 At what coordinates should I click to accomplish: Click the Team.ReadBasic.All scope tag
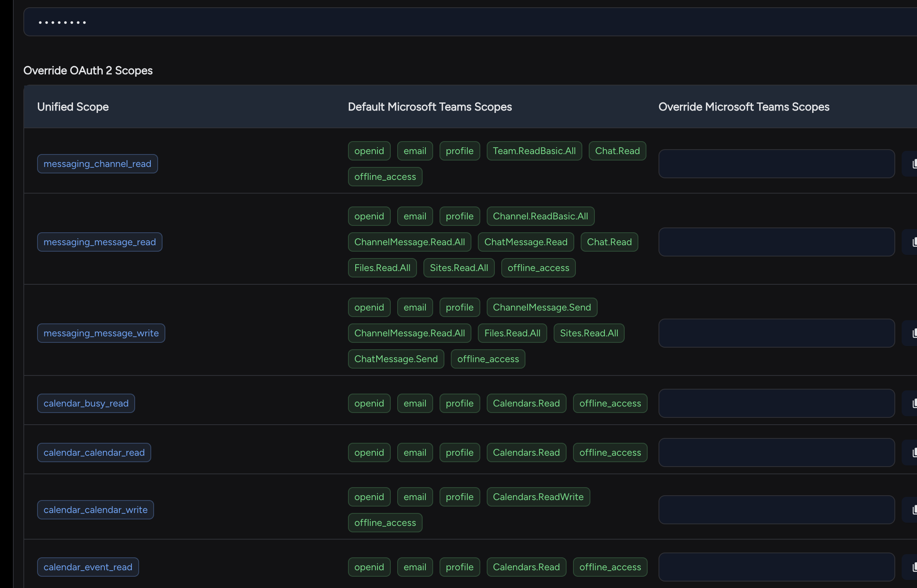(534, 151)
